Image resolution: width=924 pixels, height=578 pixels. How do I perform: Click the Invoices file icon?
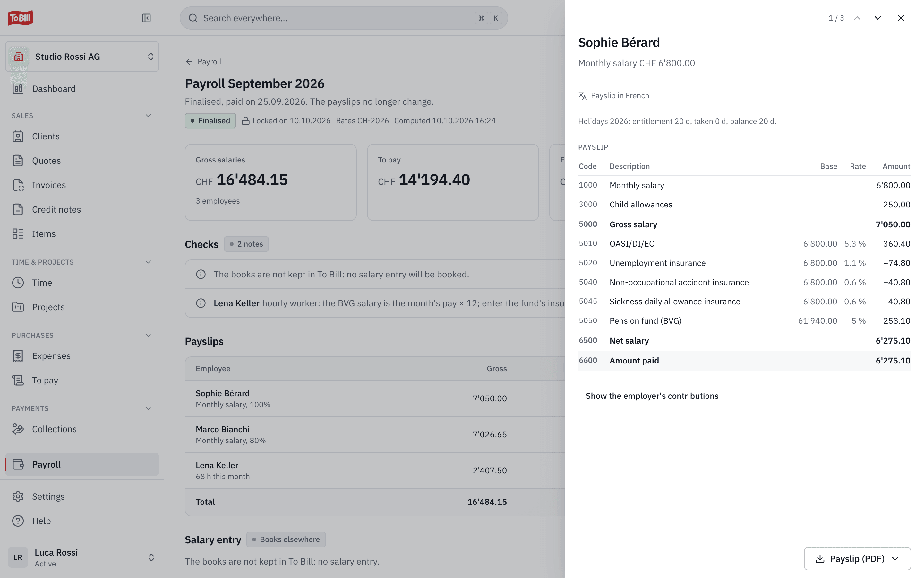point(18,185)
